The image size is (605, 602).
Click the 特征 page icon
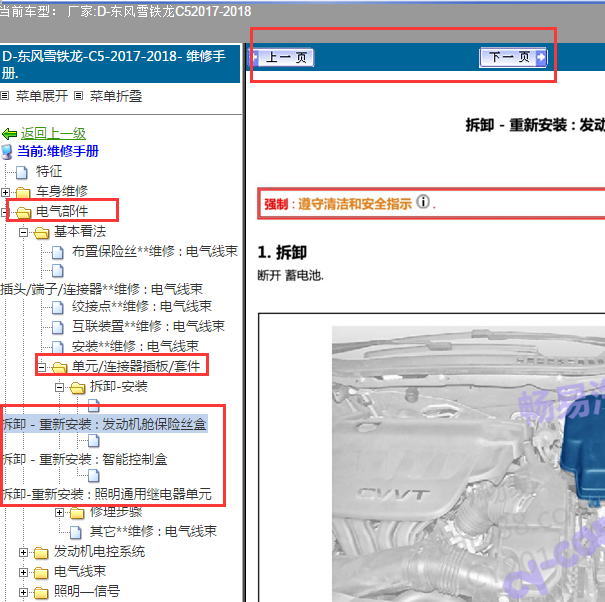(22, 172)
